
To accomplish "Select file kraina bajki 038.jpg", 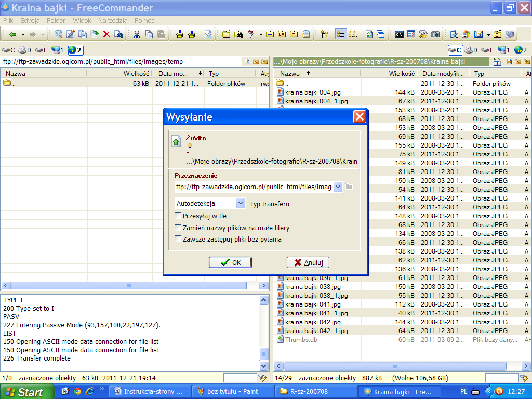I will 313,287.
